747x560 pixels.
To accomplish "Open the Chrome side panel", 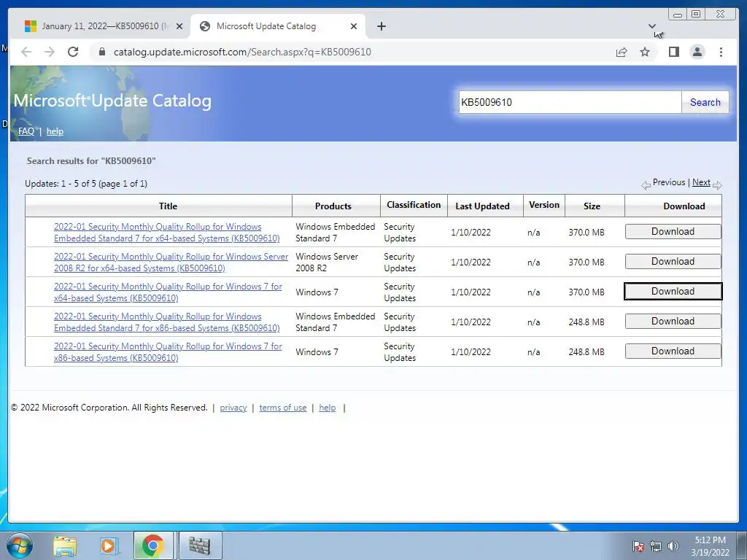I will tap(673, 52).
